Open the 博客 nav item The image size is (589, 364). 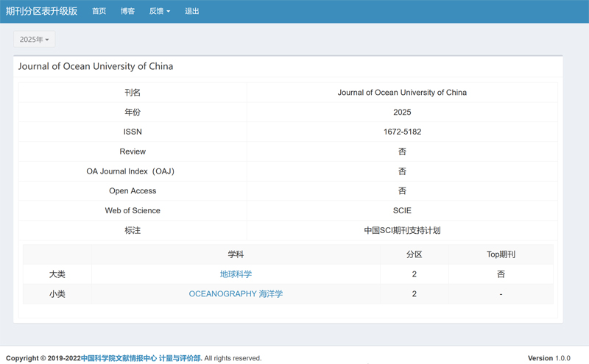coord(127,11)
